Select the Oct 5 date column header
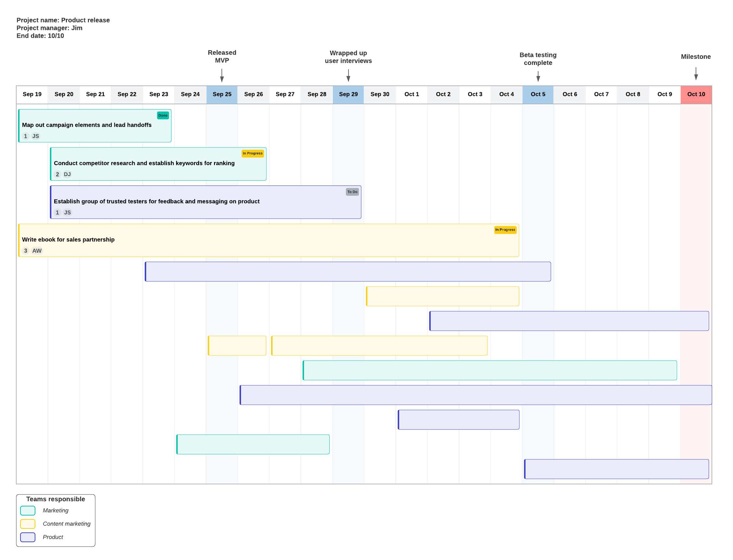 tap(538, 94)
